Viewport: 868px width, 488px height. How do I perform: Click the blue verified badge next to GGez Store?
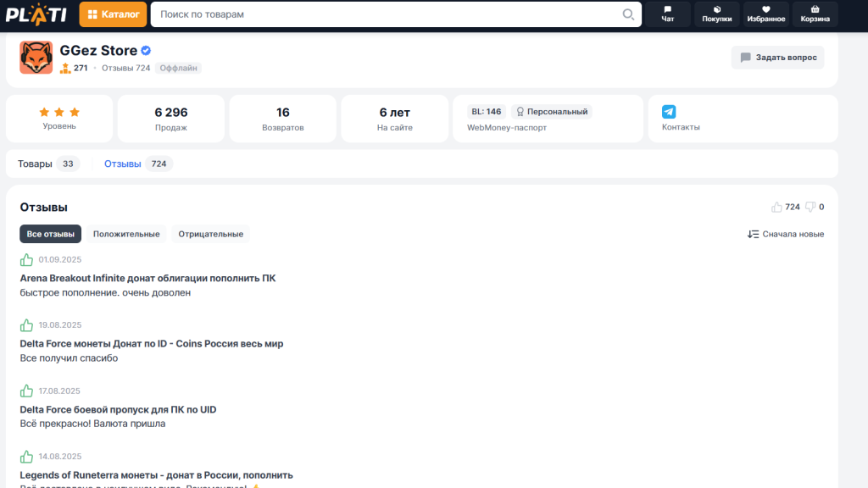(x=146, y=50)
